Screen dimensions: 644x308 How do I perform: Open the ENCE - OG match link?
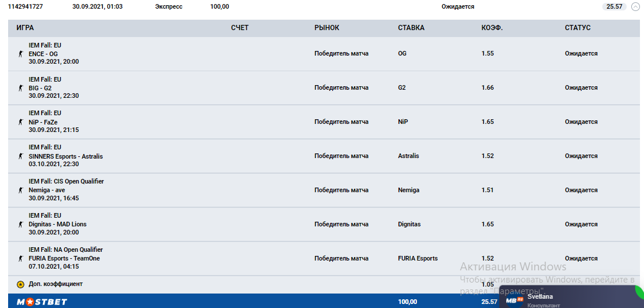point(43,54)
